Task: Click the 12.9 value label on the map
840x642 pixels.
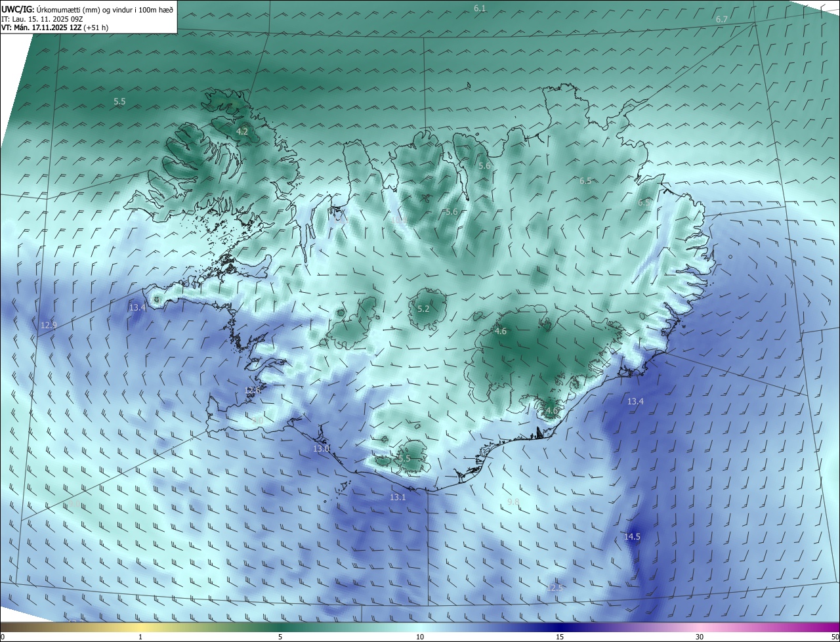Action: 49,325
